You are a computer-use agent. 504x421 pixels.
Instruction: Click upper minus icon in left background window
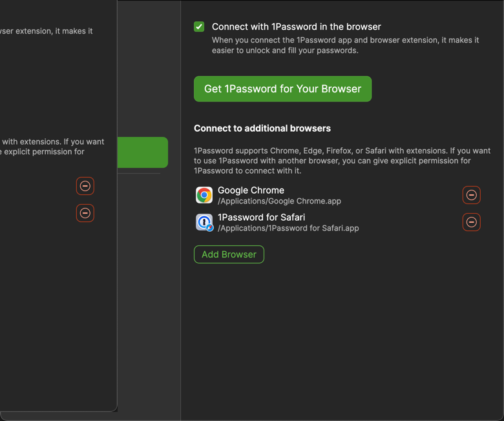(85, 186)
